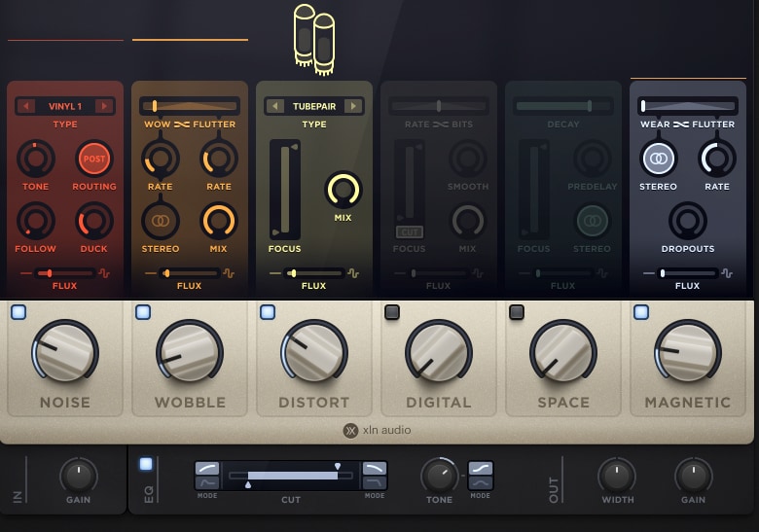Click the Noise Flux waveform icon
This screenshot has width=759, height=532.
[x=103, y=273]
